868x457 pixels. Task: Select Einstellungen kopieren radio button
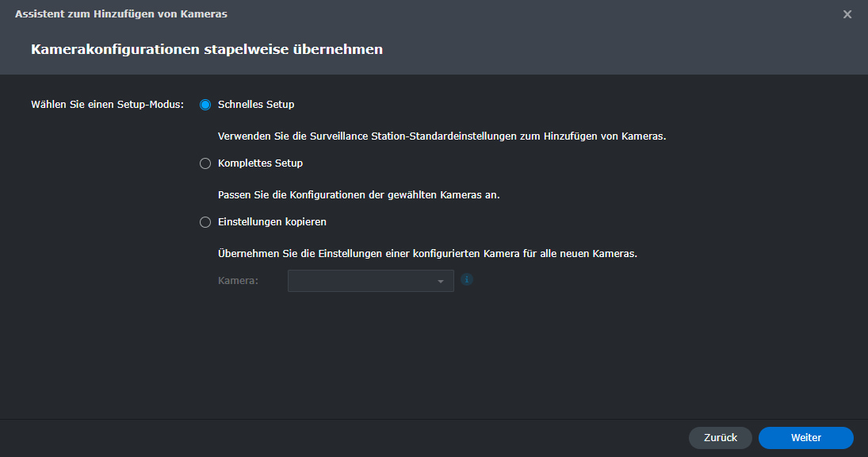(x=205, y=222)
